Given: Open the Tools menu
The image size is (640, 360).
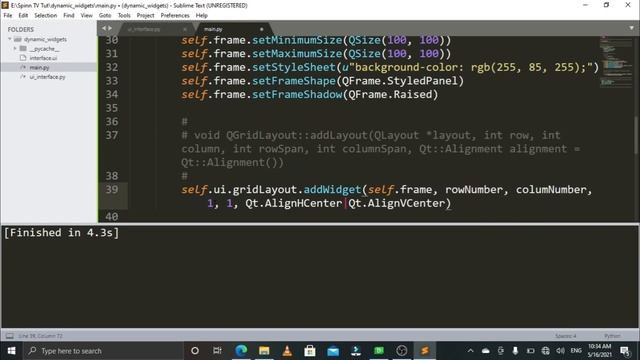Looking at the screenshot, I should tap(124, 16).
